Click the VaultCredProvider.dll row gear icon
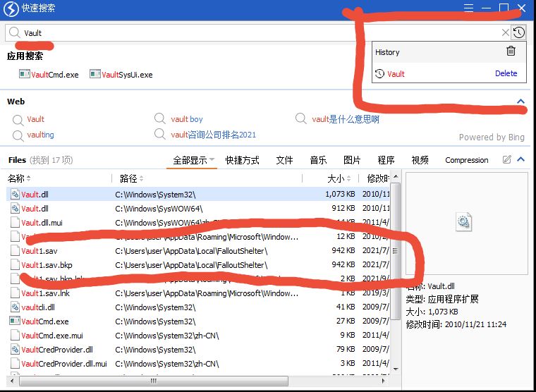 click(x=15, y=349)
